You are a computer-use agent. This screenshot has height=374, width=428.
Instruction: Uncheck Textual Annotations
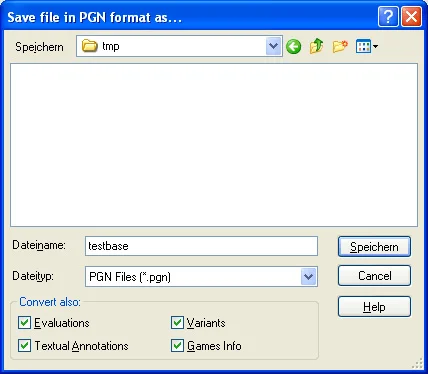click(x=24, y=346)
